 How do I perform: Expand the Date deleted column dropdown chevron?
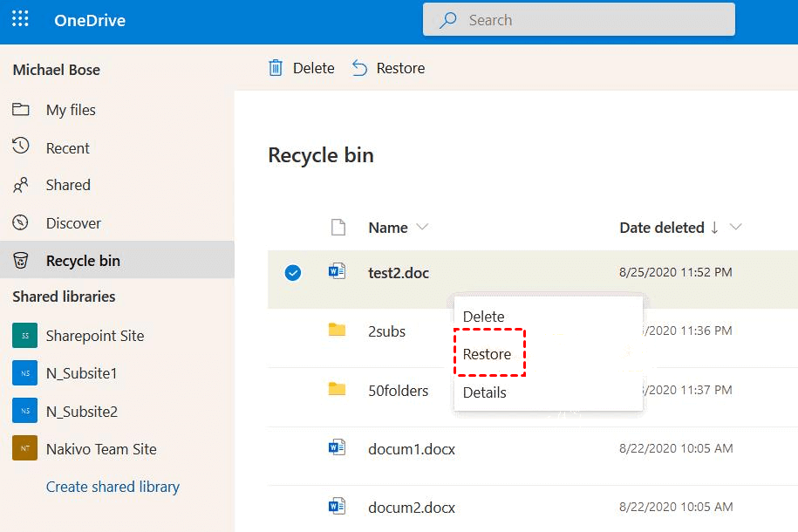pos(735,227)
